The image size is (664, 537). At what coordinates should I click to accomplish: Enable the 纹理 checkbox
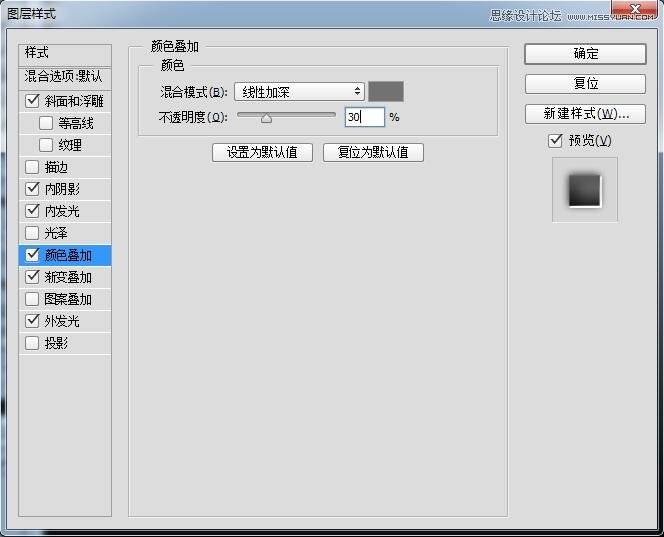(46, 145)
